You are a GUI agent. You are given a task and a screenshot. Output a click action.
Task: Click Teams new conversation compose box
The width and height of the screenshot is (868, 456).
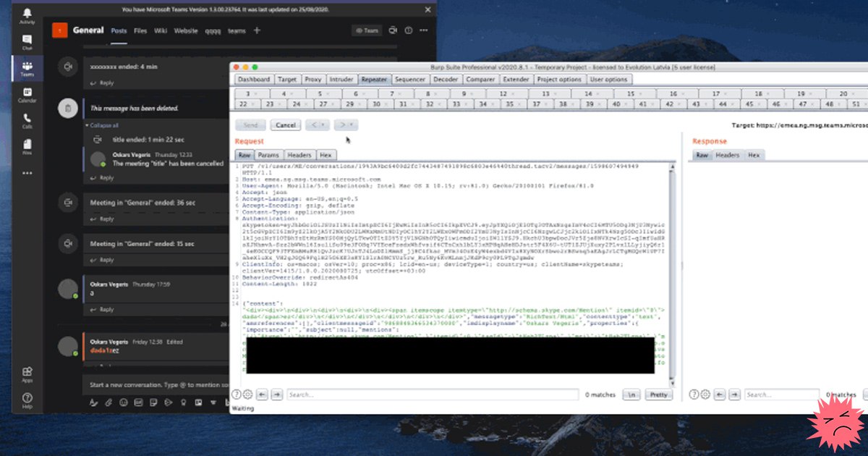click(158, 385)
